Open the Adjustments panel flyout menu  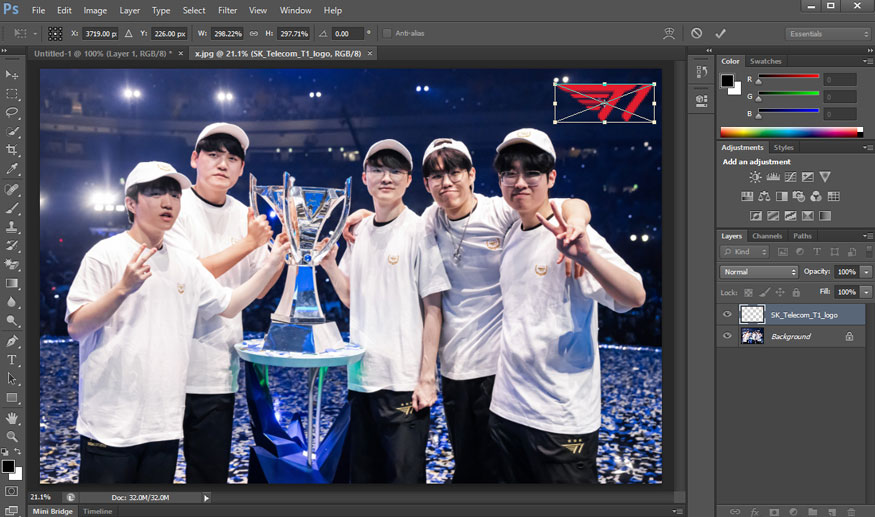point(867,148)
